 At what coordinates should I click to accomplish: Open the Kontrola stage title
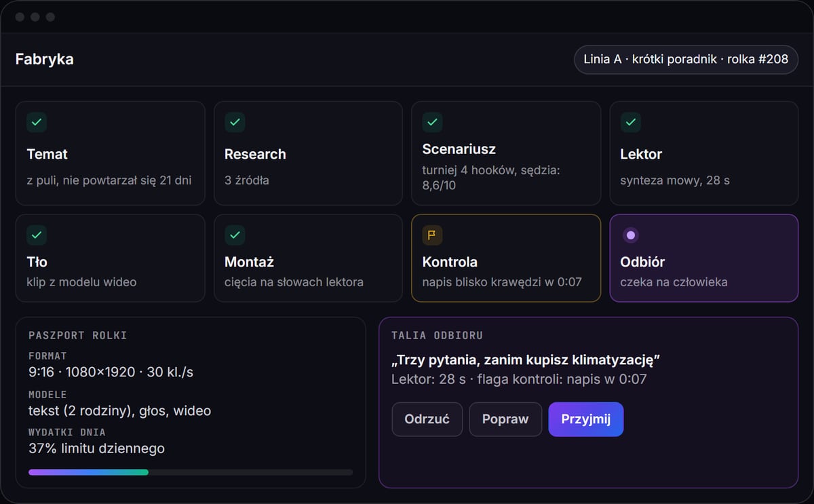[450, 262]
